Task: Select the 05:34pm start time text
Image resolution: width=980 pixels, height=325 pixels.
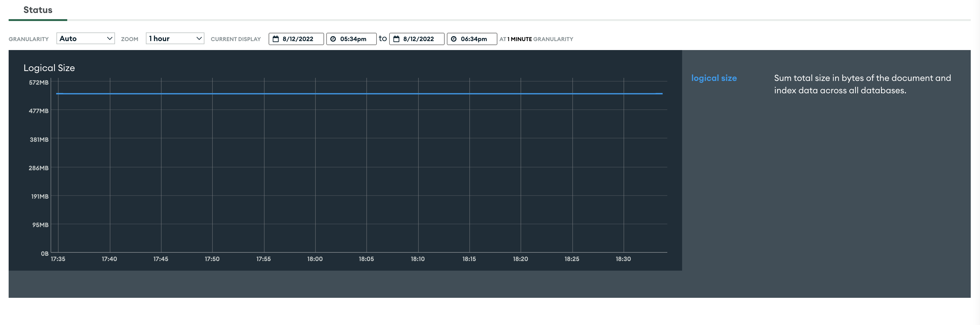Action: click(353, 39)
